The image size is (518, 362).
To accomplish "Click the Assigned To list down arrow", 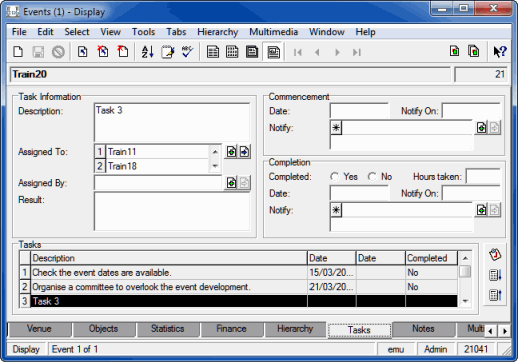I will [x=215, y=166].
